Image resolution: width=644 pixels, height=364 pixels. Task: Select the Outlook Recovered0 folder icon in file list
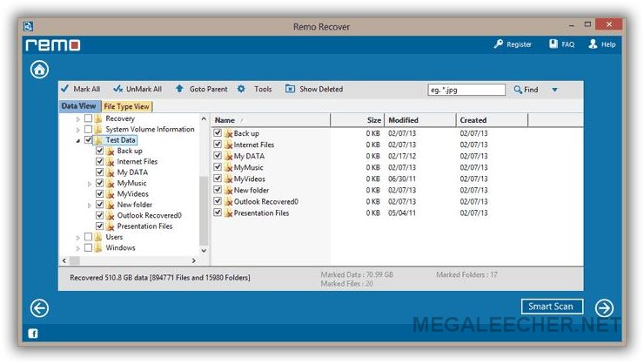coord(229,202)
